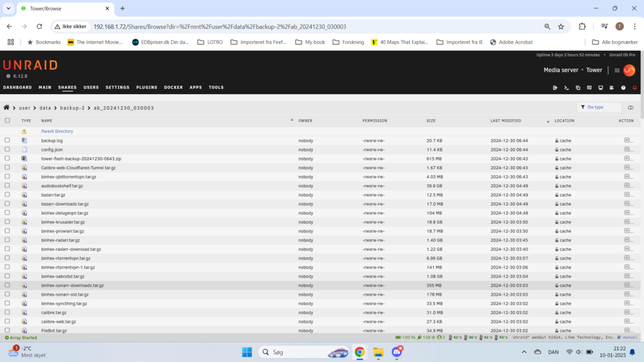Screen dimensions: 644x362
Task: Show hidden system tray icons
Action: pos(524,352)
